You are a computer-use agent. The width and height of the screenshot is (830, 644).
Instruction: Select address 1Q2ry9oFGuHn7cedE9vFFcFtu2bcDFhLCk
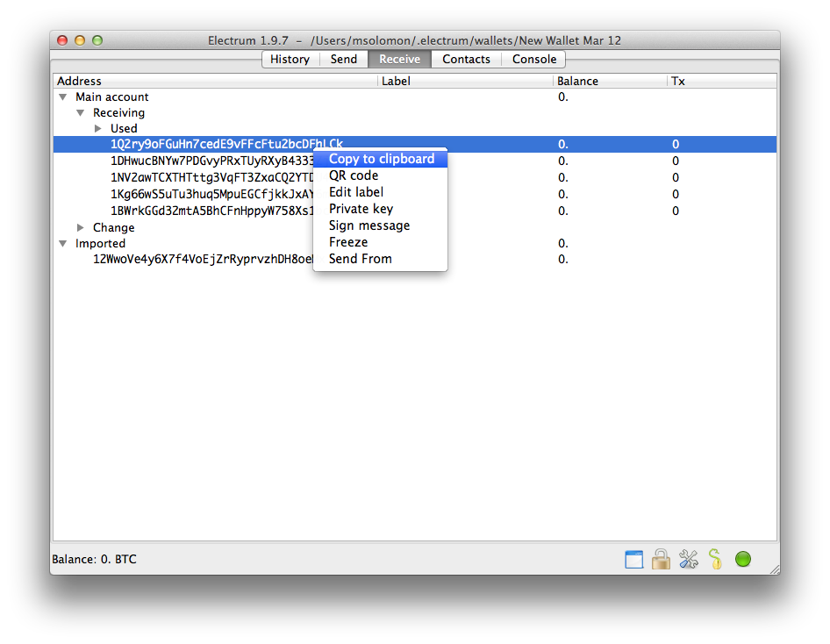click(x=226, y=144)
